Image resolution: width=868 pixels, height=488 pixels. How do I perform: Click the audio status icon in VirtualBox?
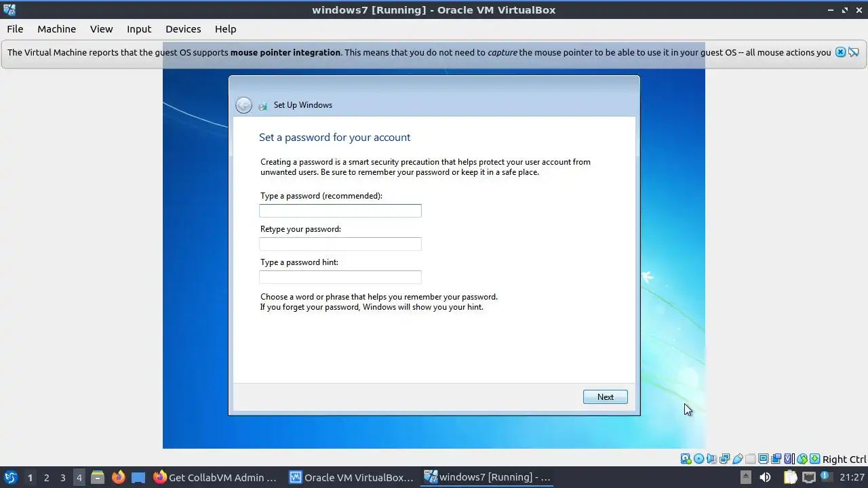(711, 459)
